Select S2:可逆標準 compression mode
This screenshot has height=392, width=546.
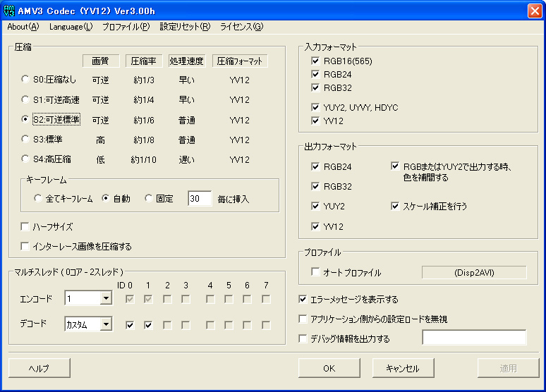pyautogui.click(x=25, y=119)
